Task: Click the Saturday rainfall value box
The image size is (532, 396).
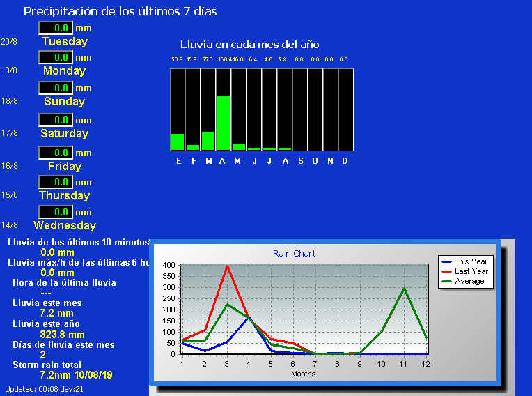Action: click(56, 120)
